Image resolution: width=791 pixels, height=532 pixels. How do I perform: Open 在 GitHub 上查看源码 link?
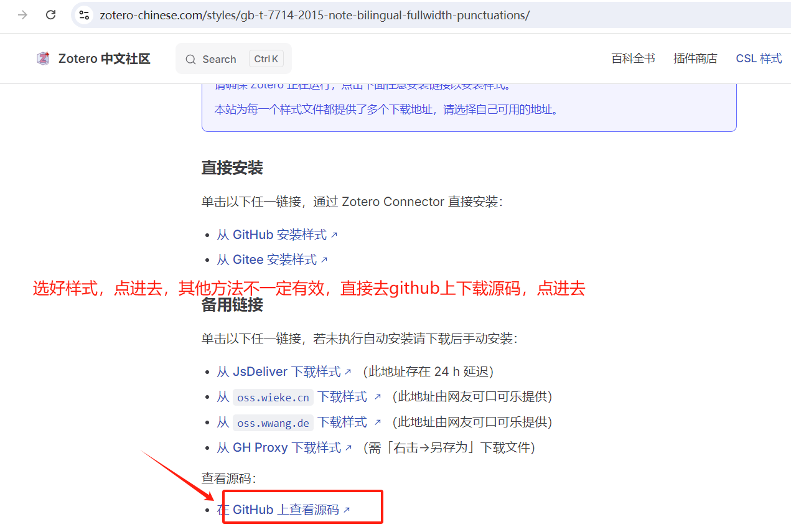[x=283, y=510]
